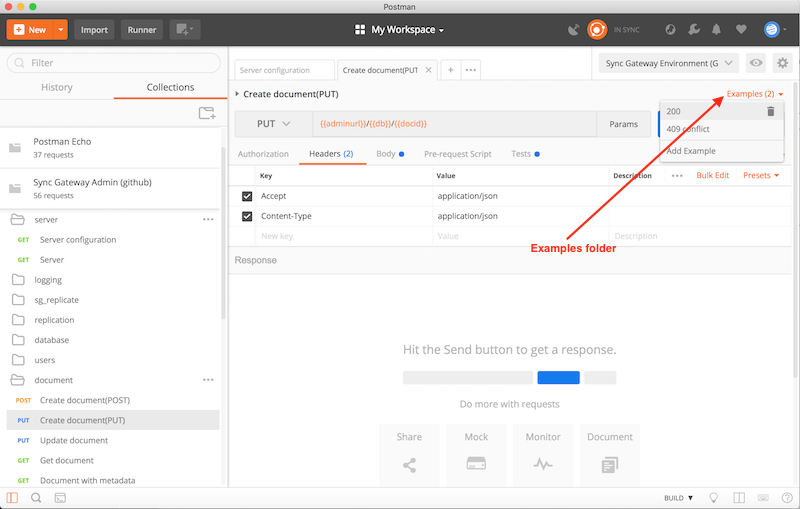800x509 pixels.
Task: Click the Runner button
Action: click(142, 30)
